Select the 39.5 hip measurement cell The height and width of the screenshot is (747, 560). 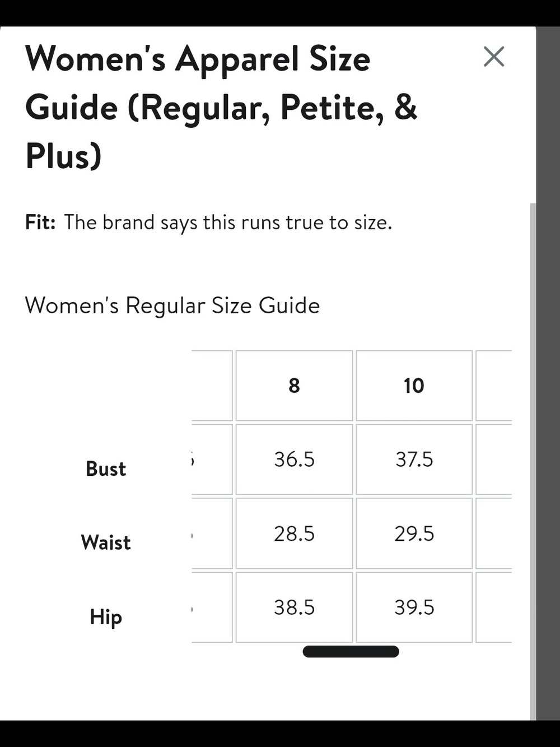414,607
